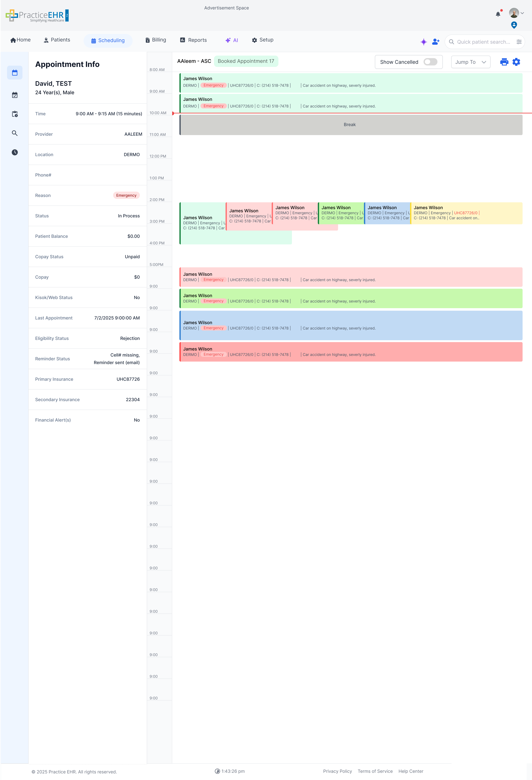Select the clock history icon in sidebar
Image resolution: width=532 pixels, height=780 pixels.
(x=15, y=152)
